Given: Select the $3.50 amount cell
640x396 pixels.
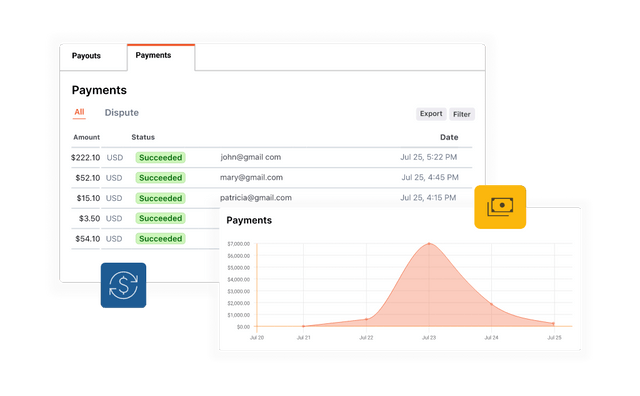Looking at the screenshot, I should pyautogui.click(x=89, y=218).
